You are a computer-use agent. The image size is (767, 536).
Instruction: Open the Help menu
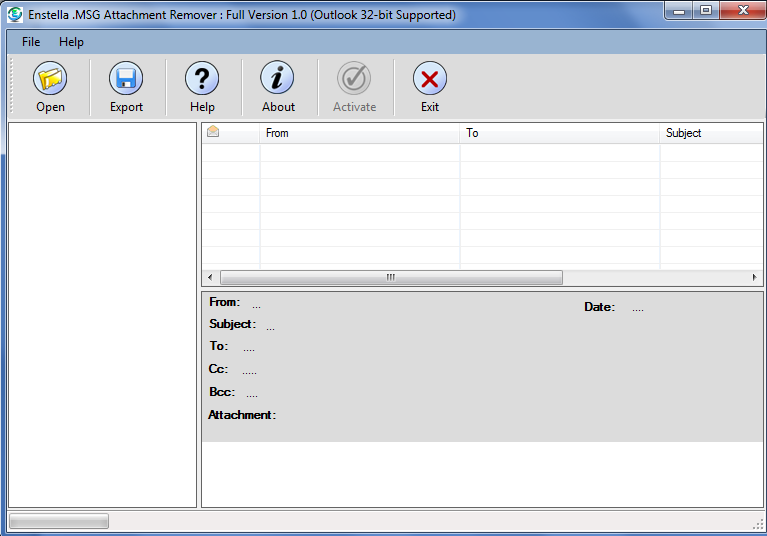pyautogui.click(x=71, y=42)
